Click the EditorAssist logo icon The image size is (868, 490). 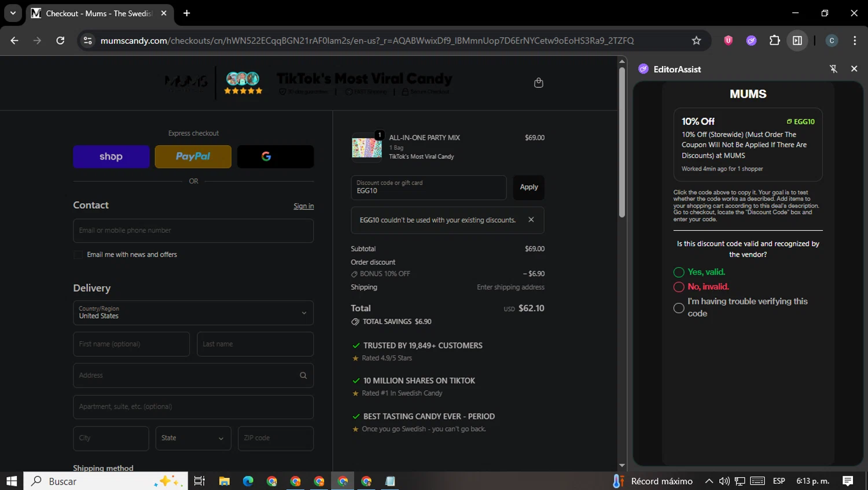coord(643,69)
